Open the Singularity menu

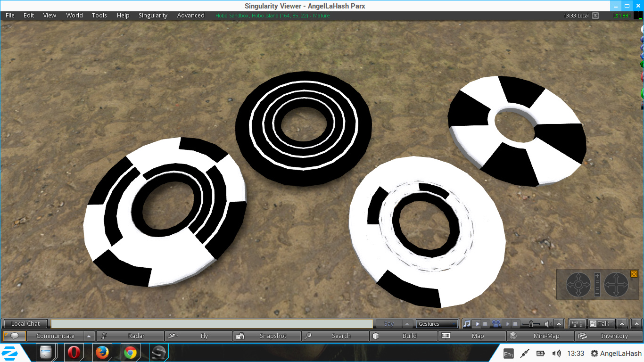(153, 16)
